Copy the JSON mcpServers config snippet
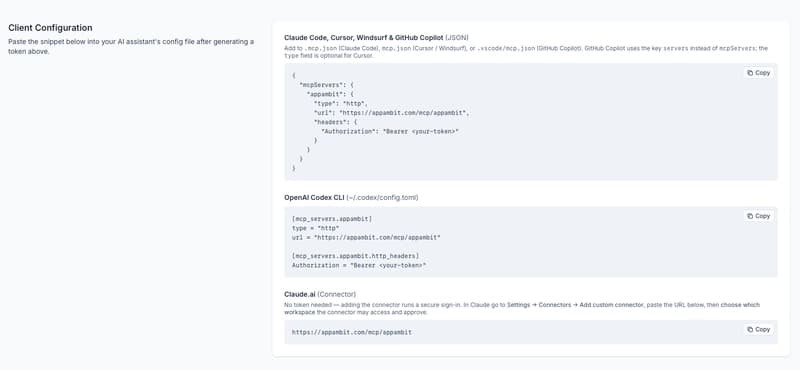The image size is (800, 370). point(758,73)
